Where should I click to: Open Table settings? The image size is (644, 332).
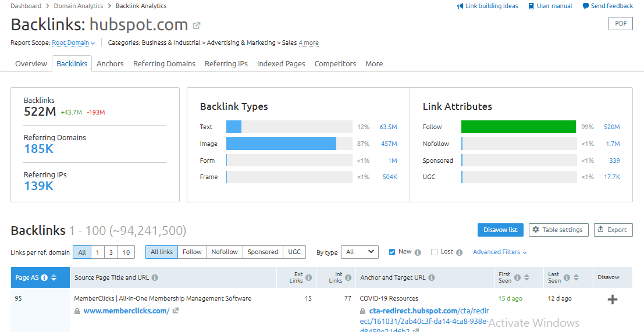(558, 230)
